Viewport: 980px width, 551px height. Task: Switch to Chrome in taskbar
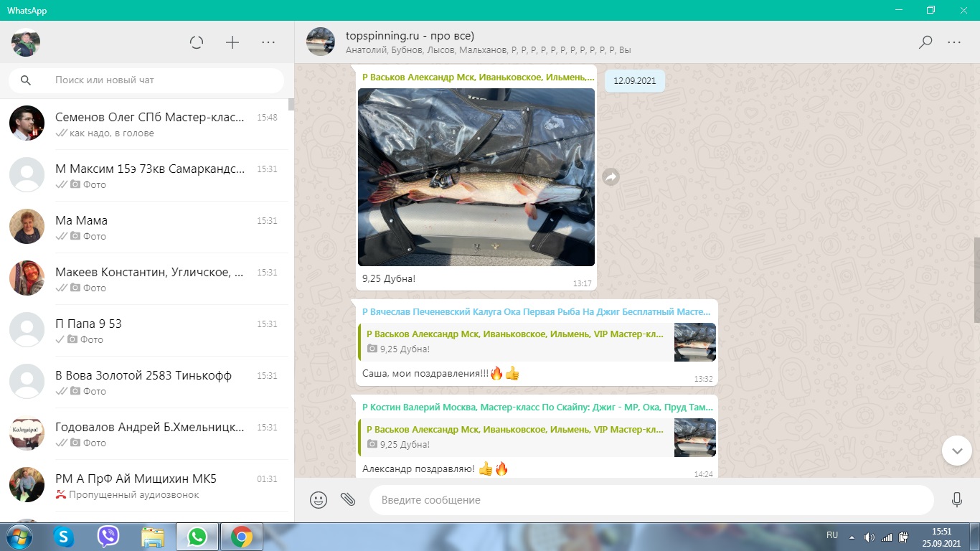242,537
